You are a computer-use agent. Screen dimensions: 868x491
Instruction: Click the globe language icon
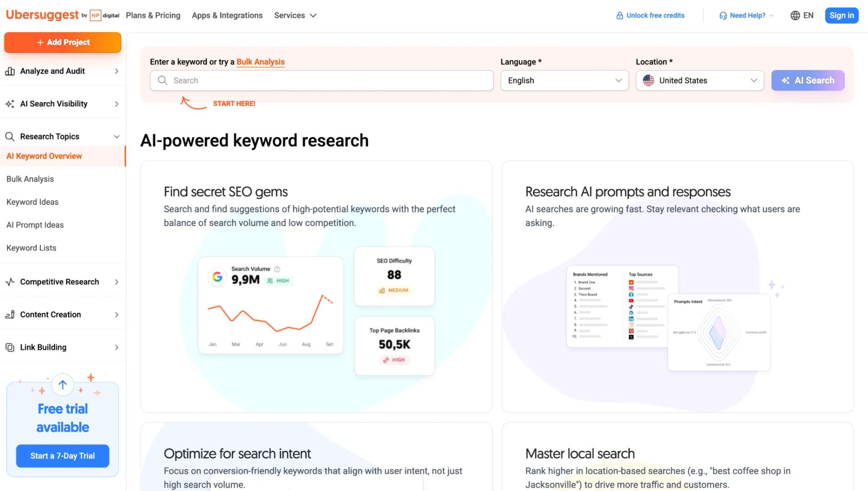pos(795,15)
